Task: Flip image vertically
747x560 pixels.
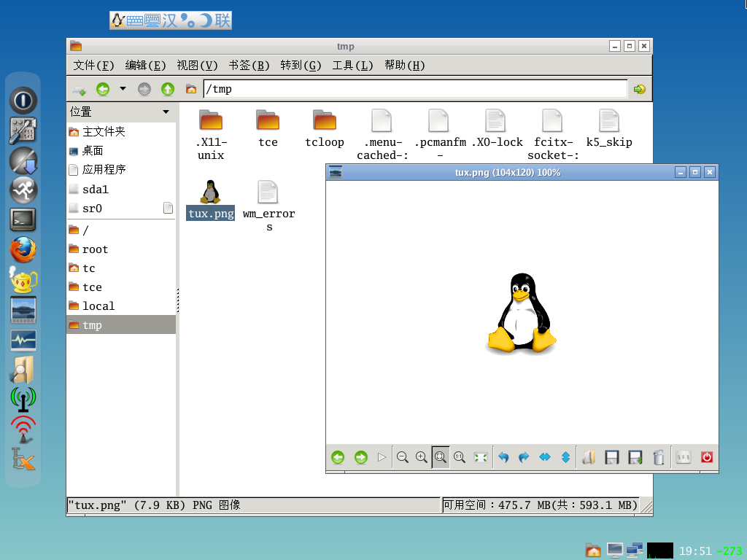Action: click(565, 458)
